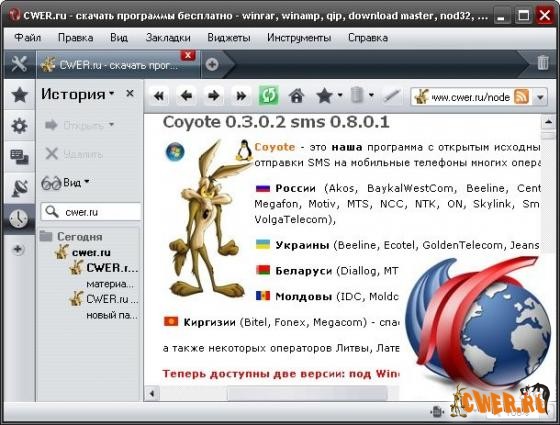
Task: Close the CWER.ru tab
Action: [188, 55]
